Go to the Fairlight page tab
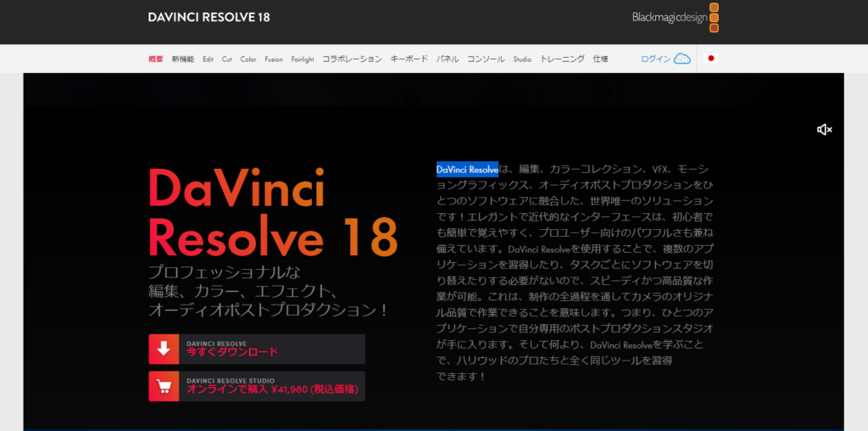Image resolution: width=868 pixels, height=431 pixels. 303,59
